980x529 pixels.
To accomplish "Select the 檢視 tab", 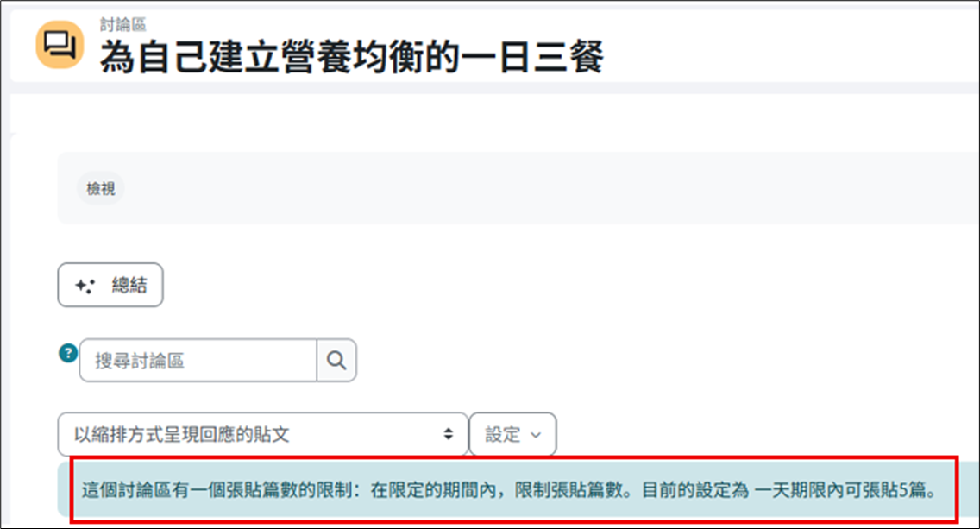I will click(101, 188).
